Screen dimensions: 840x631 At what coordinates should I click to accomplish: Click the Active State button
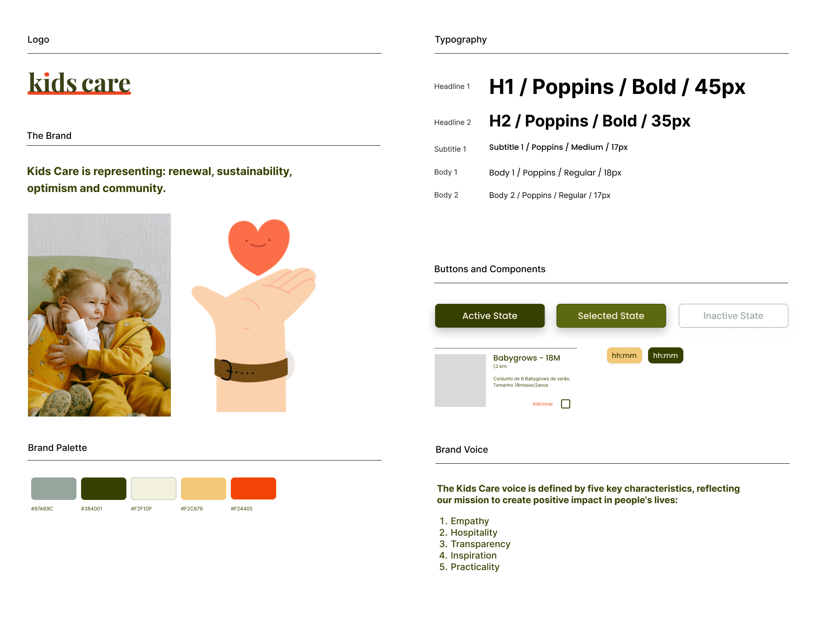pyautogui.click(x=490, y=316)
